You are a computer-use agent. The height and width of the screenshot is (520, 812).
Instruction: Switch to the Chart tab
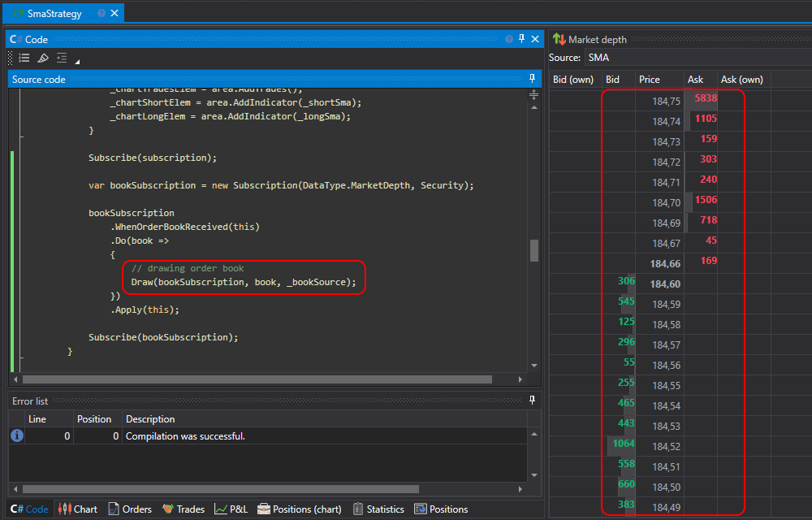point(78,509)
